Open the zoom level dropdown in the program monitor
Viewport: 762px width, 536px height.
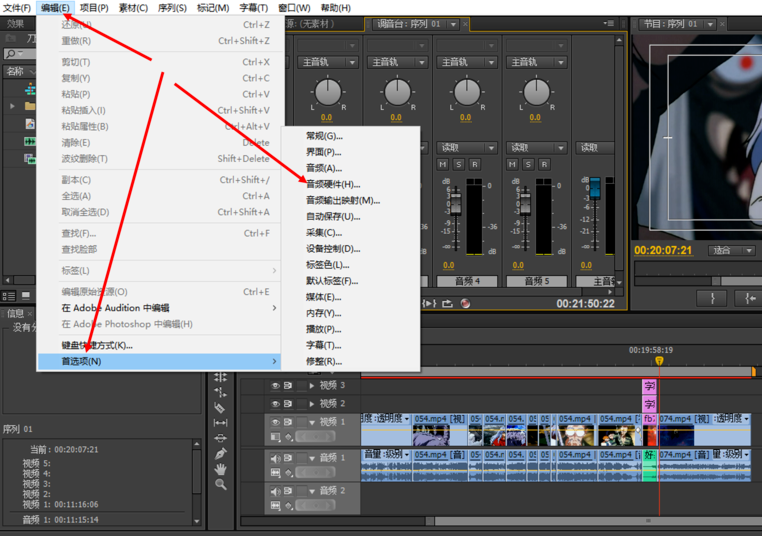click(x=731, y=251)
